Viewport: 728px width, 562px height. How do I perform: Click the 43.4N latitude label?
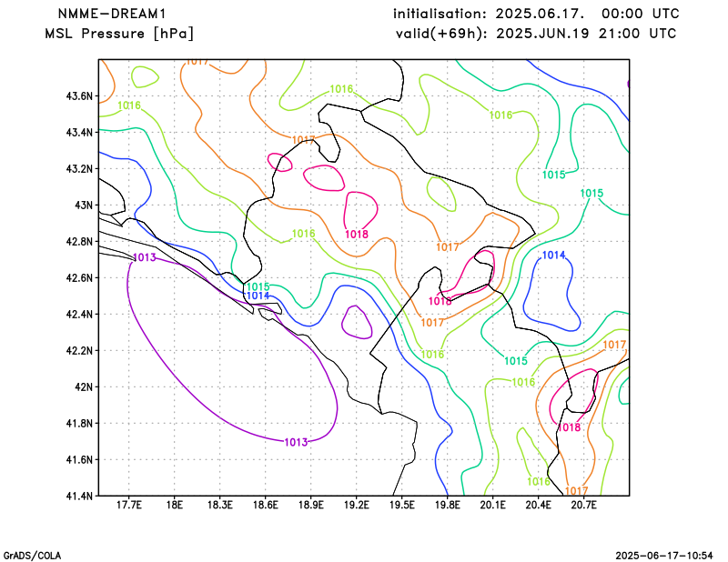point(79,132)
